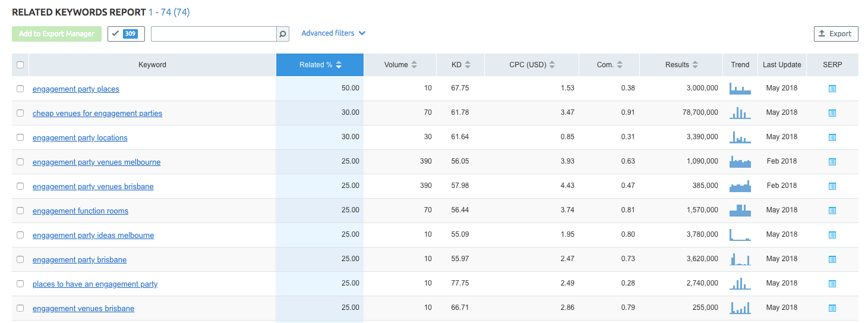Image resolution: width=868 pixels, height=323 pixels.
Task: Expand the Advanced filters dropdown
Action: coord(333,33)
